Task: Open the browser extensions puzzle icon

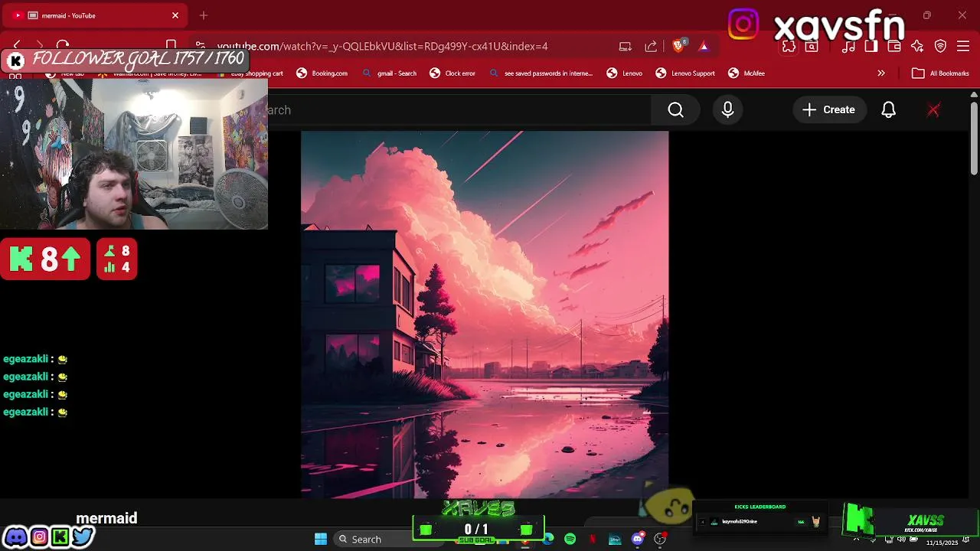Action: pyautogui.click(x=789, y=47)
